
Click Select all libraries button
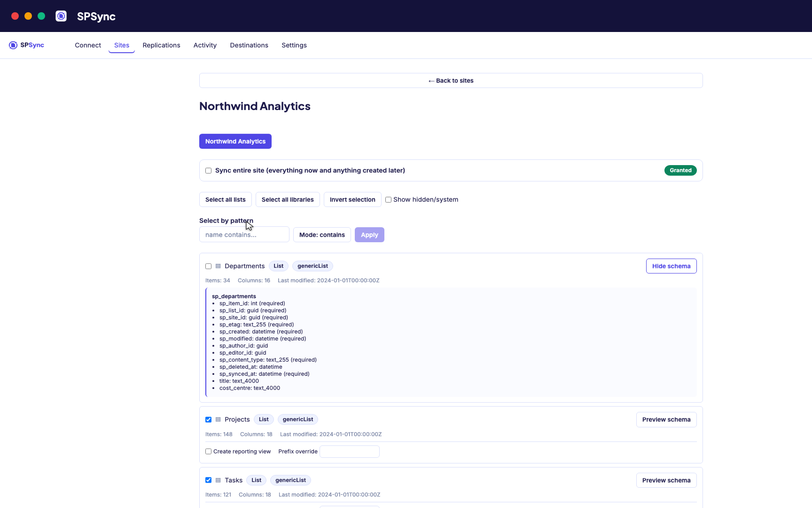point(288,199)
